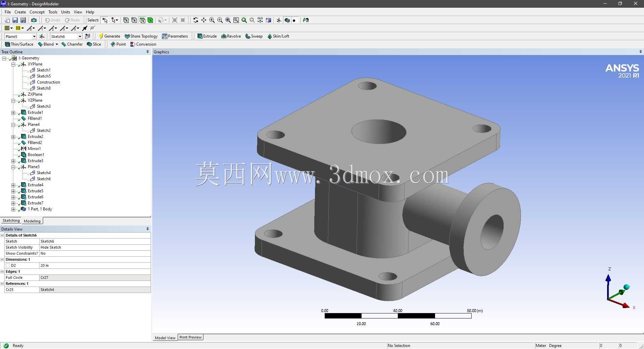Screen dimensions: 644x349
Task: Click the Revolve feature button
Action: pyautogui.click(x=231, y=36)
